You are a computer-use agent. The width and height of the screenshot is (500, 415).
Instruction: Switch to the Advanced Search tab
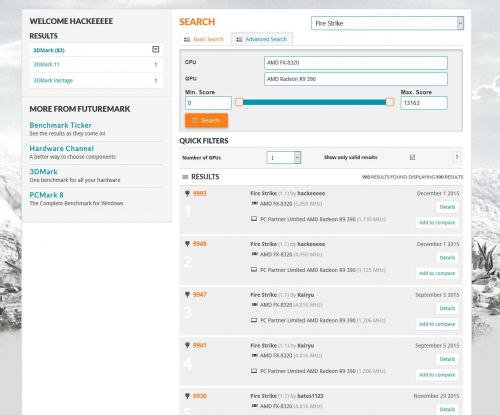tap(262, 39)
